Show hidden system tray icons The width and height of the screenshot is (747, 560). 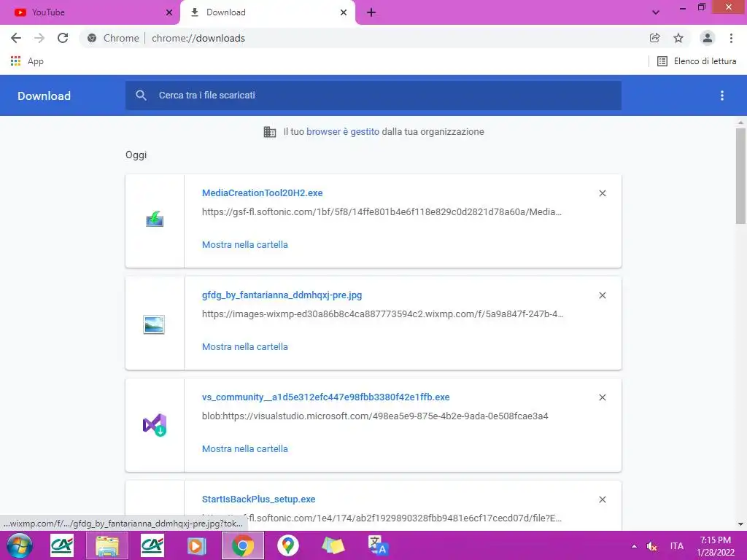(x=634, y=546)
